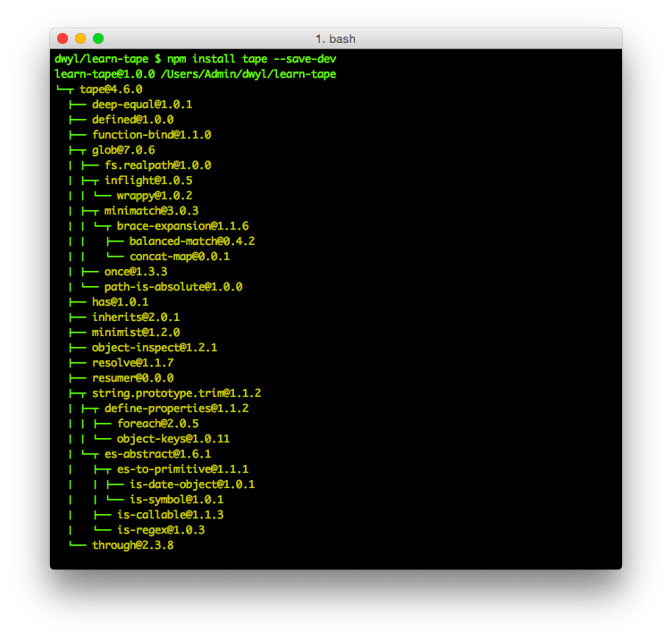Select 'fs.realpath@1.0.0' line

(x=158, y=165)
